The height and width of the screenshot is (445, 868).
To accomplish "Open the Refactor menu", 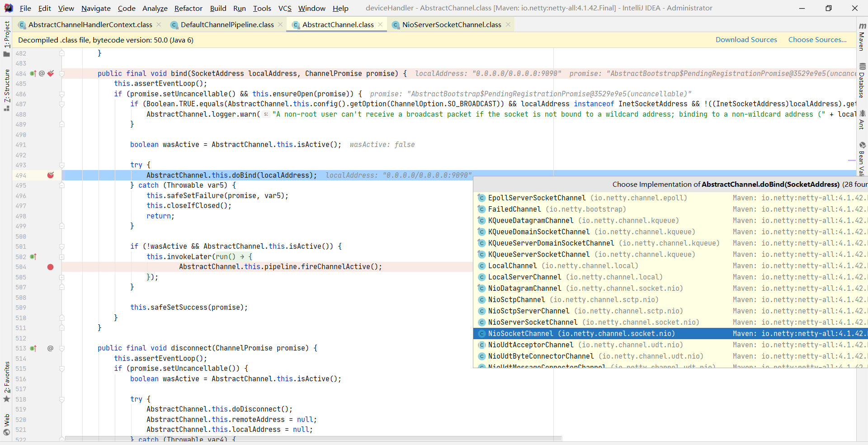I will point(189,8).
